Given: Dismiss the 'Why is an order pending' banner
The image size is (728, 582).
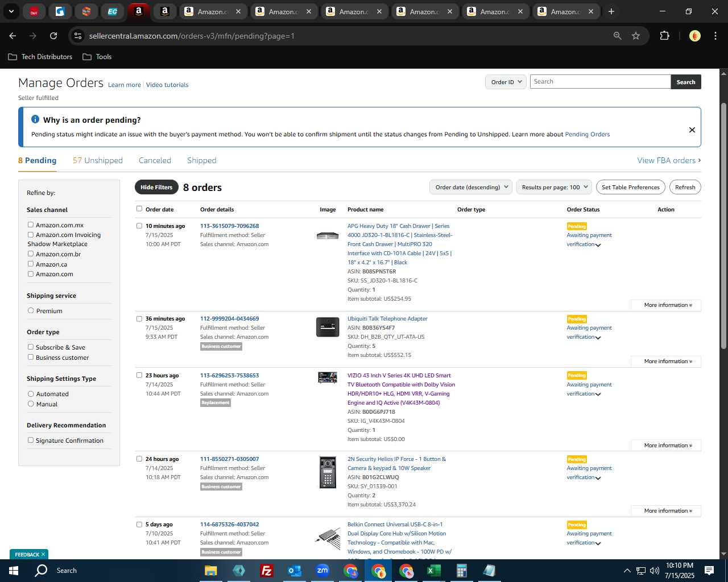Looking at the screenshot, I should tap(692, 130).
